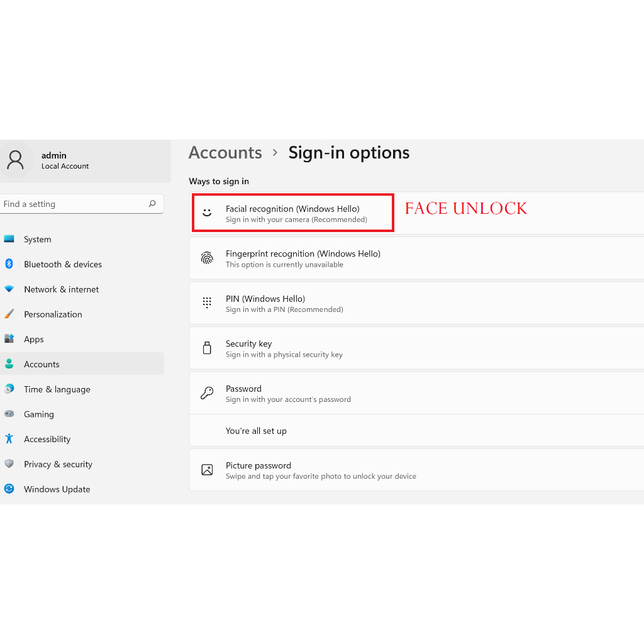Open System settings in sidebar
The height and width of the screenshot is (644, 644).
click(37, 239)
